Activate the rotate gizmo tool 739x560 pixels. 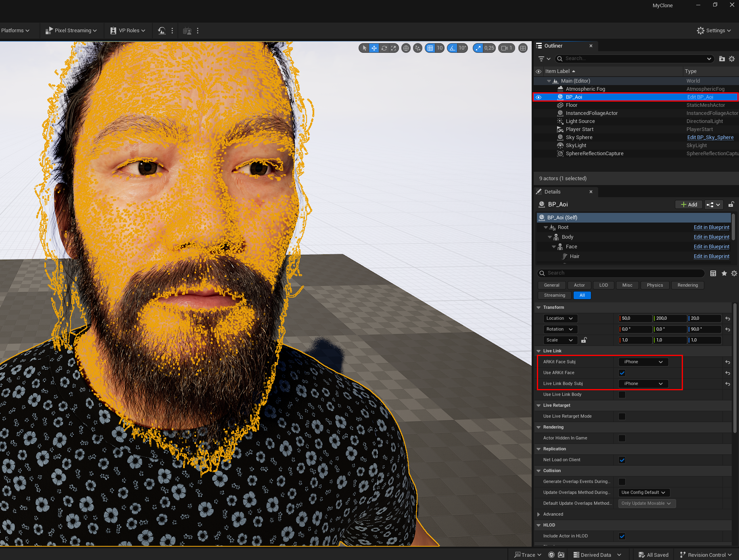pyautogui.click(x=384, y=48)
